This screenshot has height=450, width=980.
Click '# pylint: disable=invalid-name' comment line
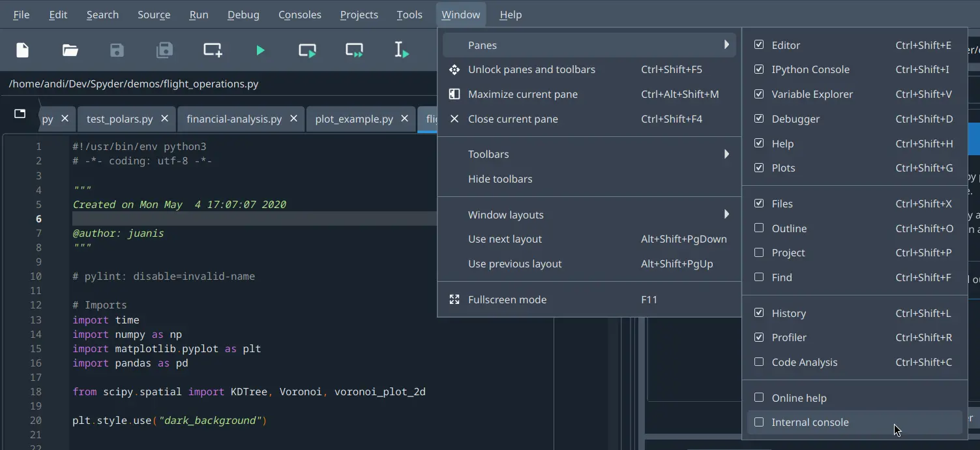[164, 277]
